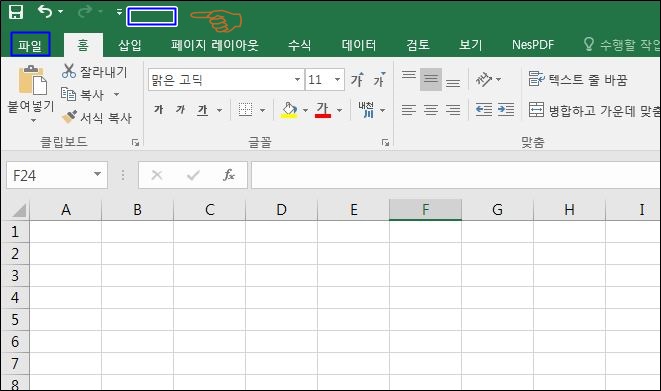Open the 파일 (File) tab
The width and height of the screenshot is (661, 391).
[30, 45]
